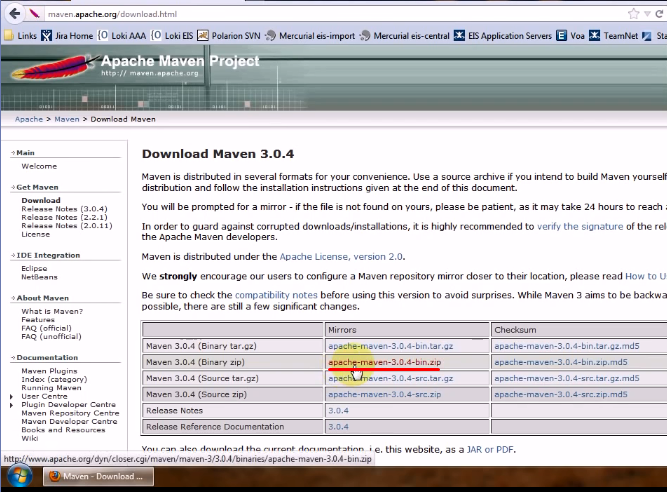Download apache-maven-3.0.4-bin.tar.gz

click(x=391, y=346)
